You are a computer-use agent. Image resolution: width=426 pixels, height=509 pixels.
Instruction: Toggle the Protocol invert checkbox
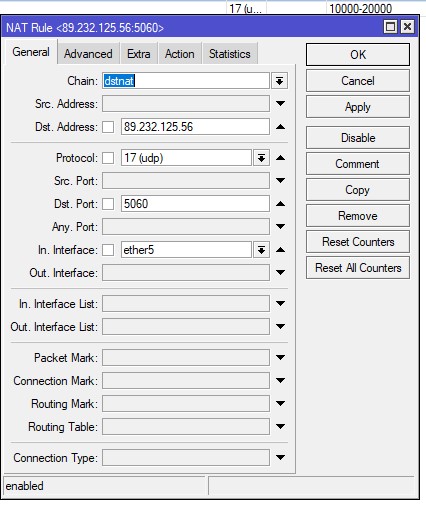(x=108, y=158)
